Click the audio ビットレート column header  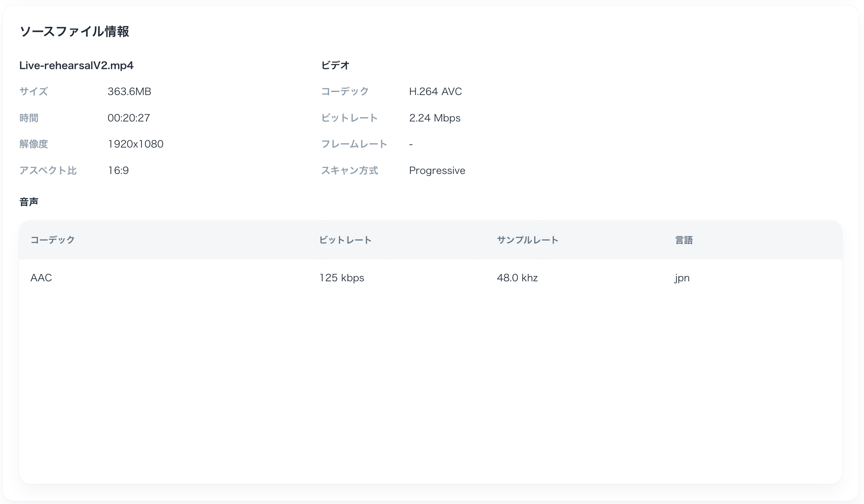coord(345,240)
